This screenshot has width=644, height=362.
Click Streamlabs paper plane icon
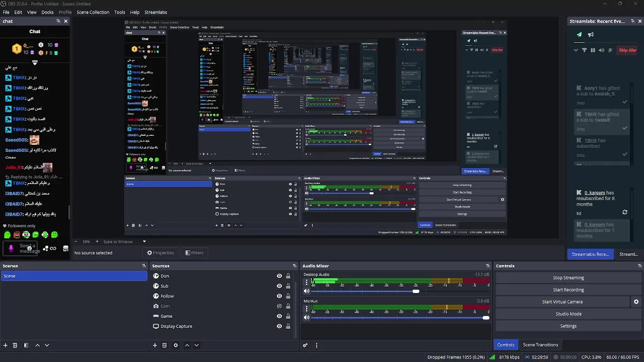point(579,35)
